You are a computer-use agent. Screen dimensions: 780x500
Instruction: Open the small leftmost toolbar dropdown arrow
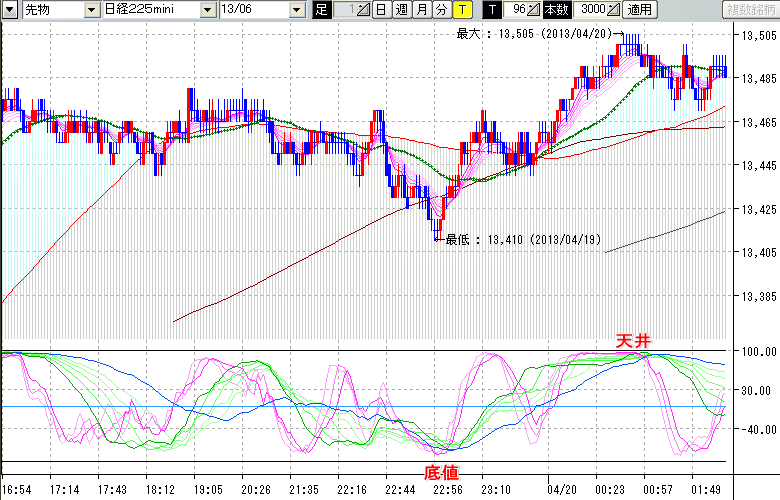click(9, 10)
